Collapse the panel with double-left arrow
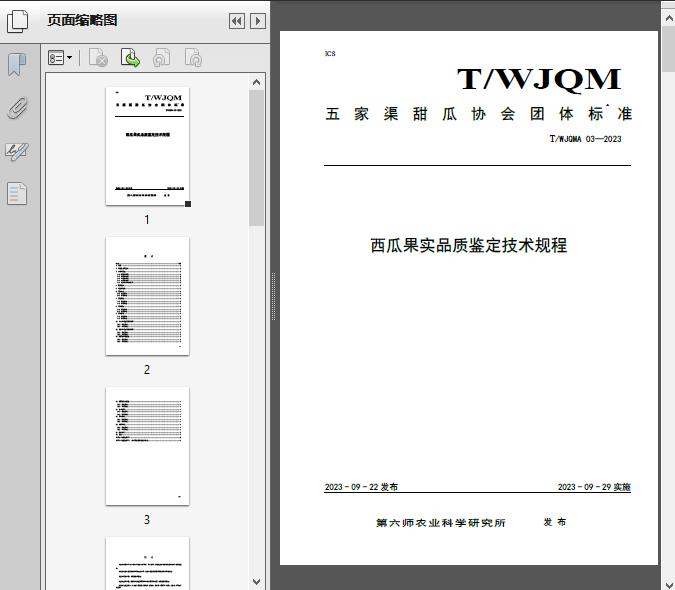Viewport: 675px width, 590px height. 236,20
